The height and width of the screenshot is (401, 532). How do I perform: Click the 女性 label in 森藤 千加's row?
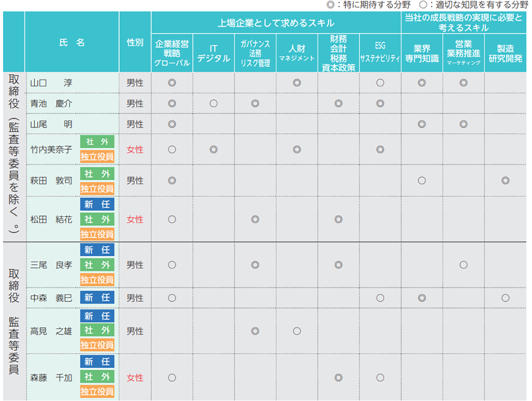click(x=135, y=378)
